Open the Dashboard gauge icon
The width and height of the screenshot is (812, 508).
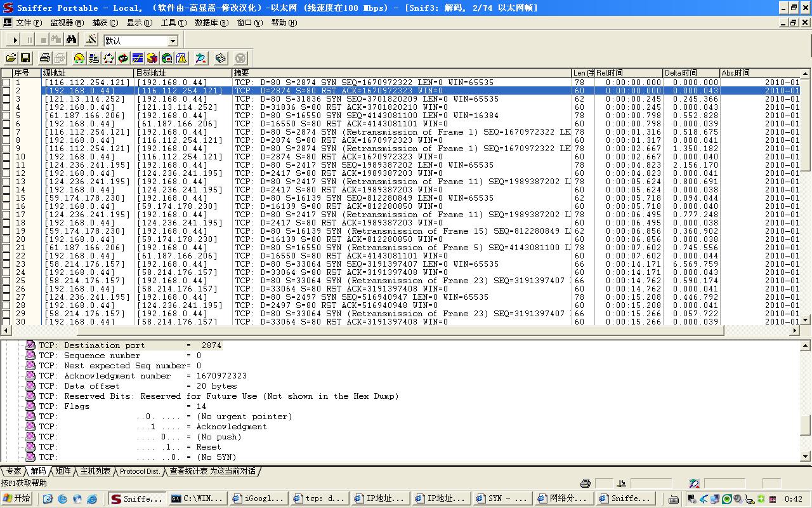click(79, 58)
